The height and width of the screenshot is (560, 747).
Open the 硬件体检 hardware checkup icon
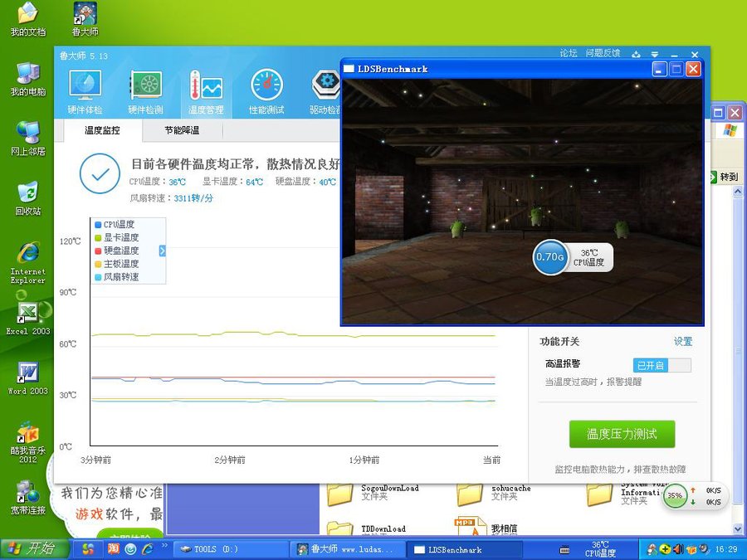[x=85, y=91]
